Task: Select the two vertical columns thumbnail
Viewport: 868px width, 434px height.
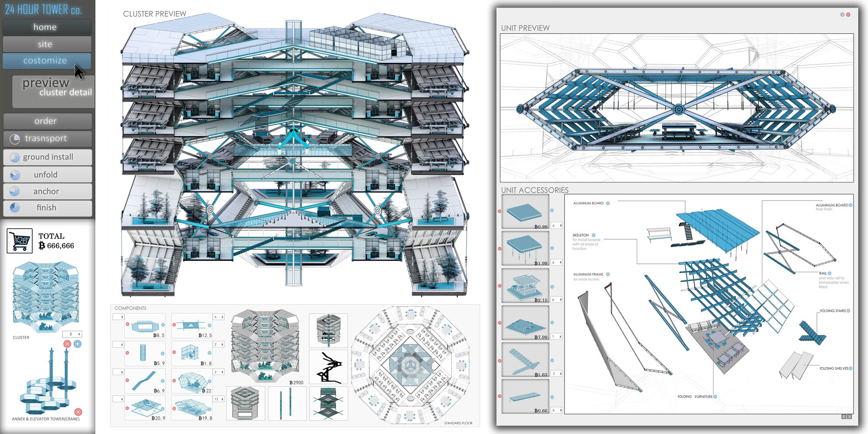Action: pyautogui.click(x=287, y=403)
